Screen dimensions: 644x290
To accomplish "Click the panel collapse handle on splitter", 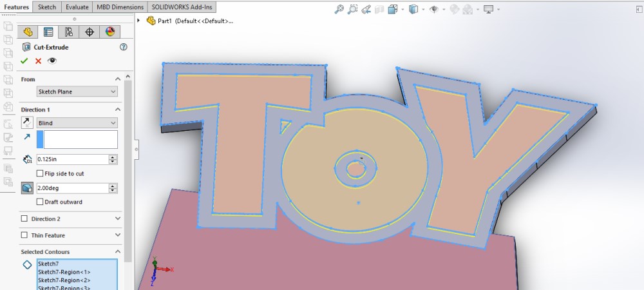I will (137, 149).
